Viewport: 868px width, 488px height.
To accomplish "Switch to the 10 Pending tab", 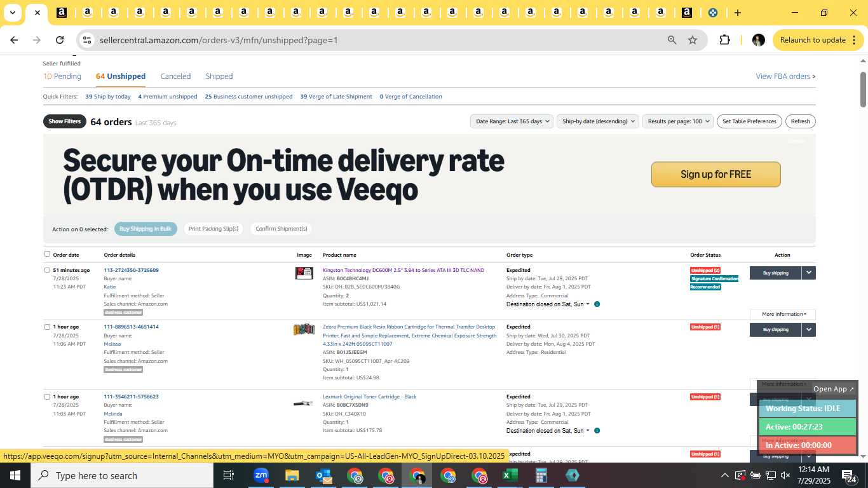I will click(62, 76).
